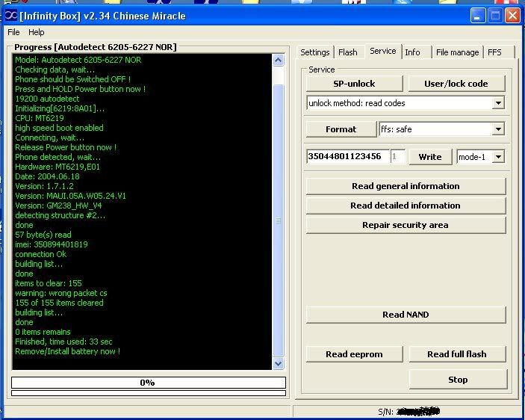The image size is (525, 420).
Task: Select the Service tab
Action: tap(382, 51)
